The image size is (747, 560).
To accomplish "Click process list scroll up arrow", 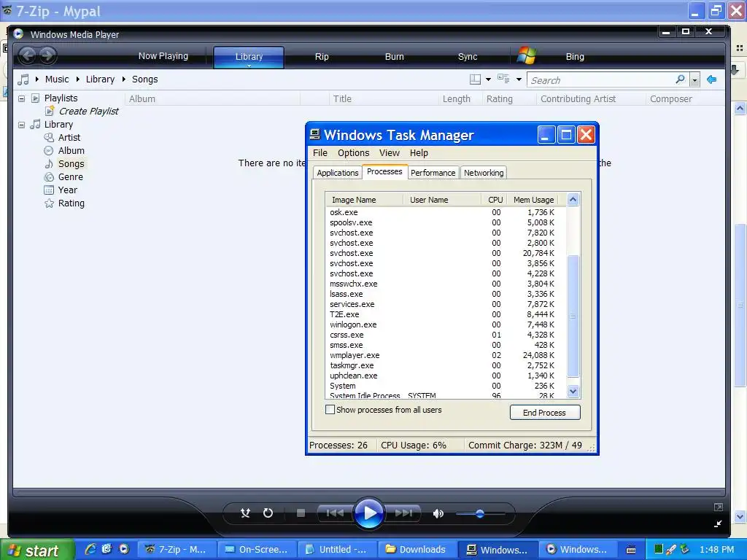I will [x=573, y=200].
